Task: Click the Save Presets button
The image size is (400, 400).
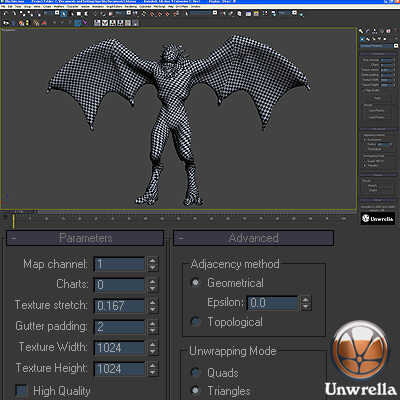Action: (x=377, y=111)
